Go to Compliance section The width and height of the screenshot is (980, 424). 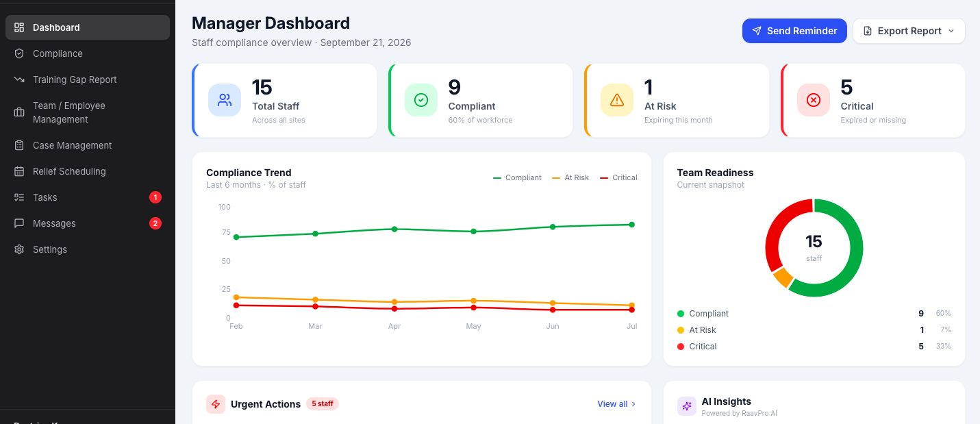[88, 53]
